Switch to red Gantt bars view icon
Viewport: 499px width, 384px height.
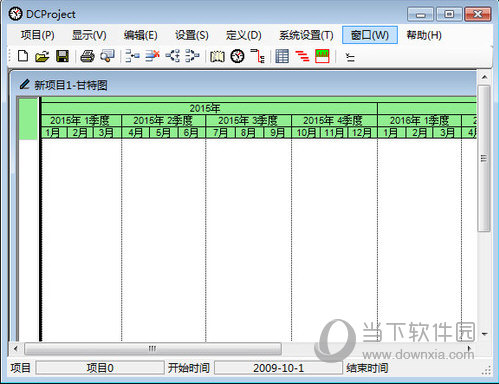coord(302,56)
